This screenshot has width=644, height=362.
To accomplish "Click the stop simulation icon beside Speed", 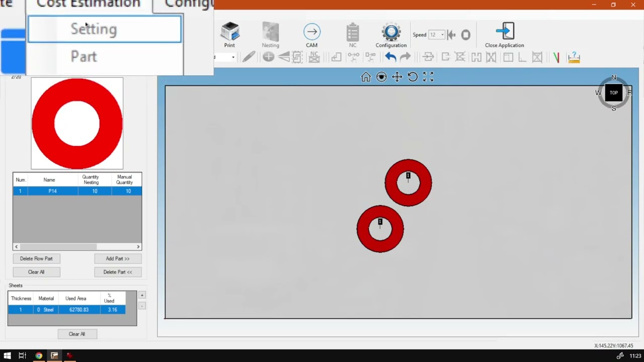I will click(466, 35).
